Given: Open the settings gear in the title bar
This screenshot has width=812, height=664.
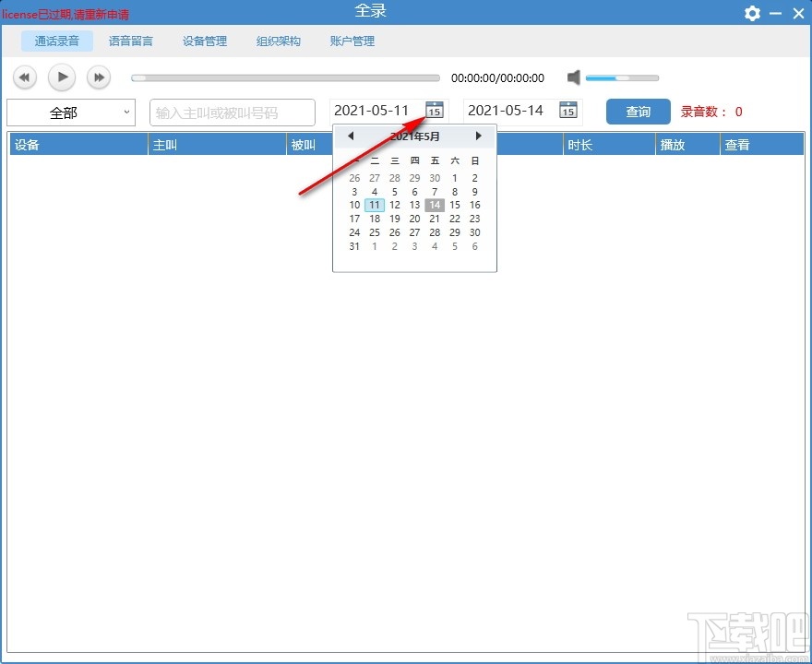Looking at the screenshot, I should tap(752, 14).
